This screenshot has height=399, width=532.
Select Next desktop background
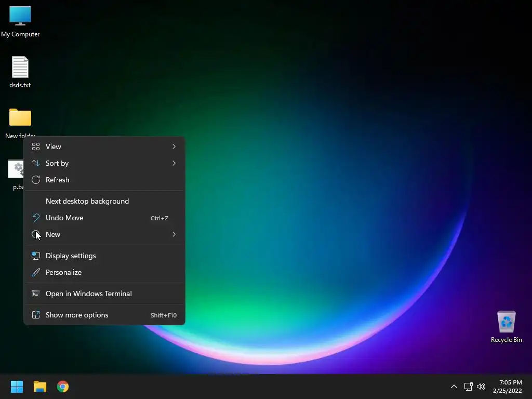point(104,201)
